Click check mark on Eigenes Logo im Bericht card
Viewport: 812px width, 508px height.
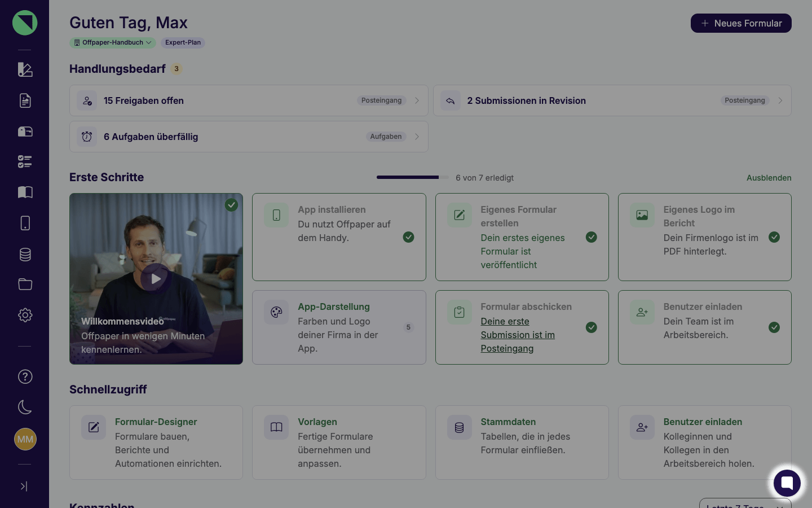point(774,237)
